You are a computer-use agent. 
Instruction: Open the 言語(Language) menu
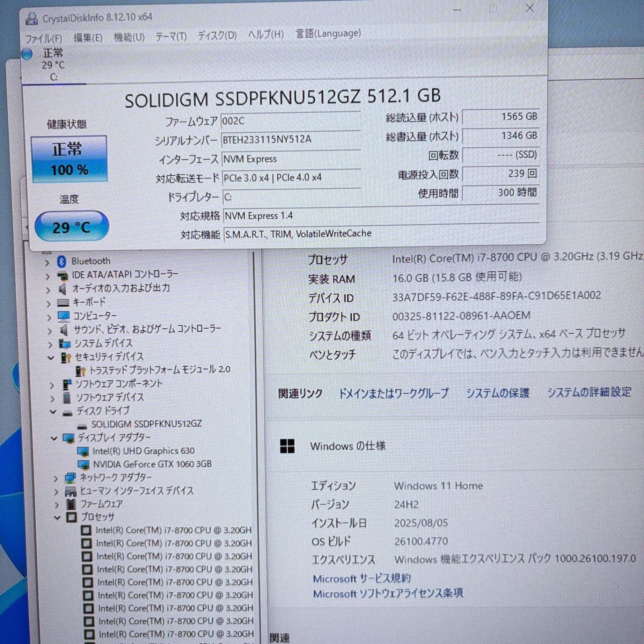[x=328, y=33]
